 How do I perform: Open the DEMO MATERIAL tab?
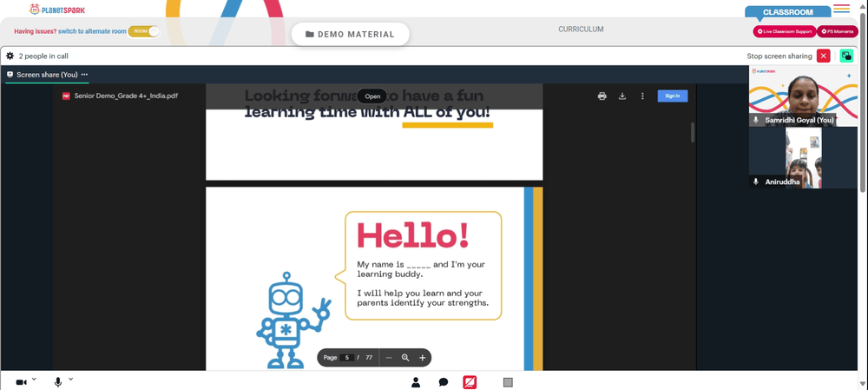[x=351, y=35]
